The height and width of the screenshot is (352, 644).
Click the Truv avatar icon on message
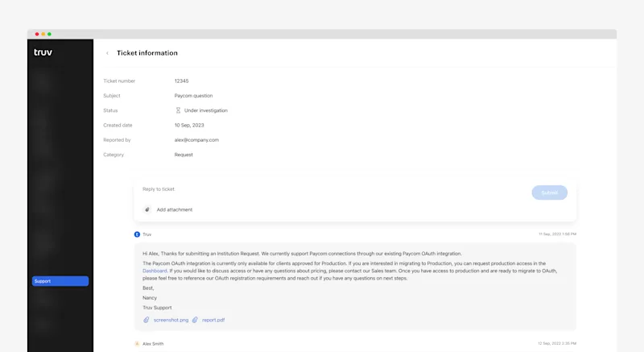point(137,234)
